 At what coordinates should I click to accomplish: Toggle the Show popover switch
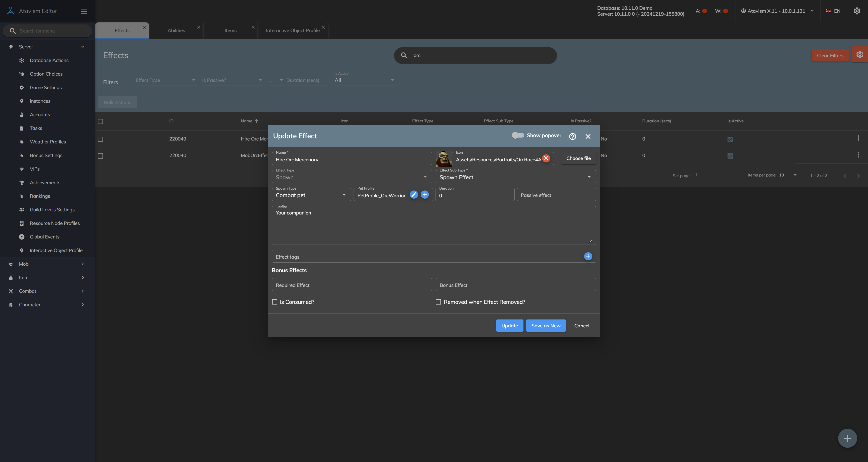click(x=518, y=136)
